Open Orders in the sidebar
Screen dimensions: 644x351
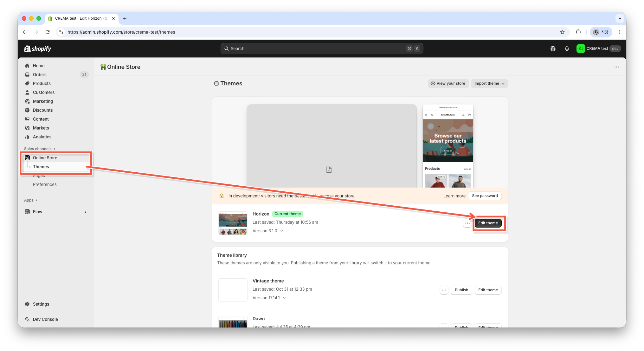pos(40,75)
